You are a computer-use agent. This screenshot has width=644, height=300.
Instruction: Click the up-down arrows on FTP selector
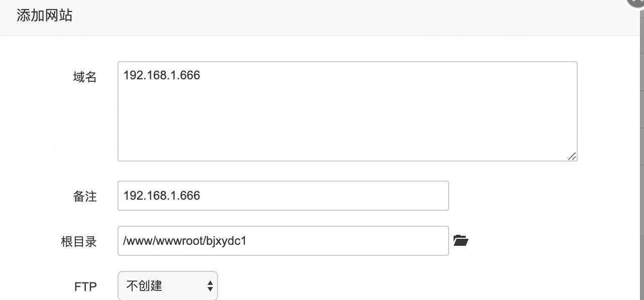click(210, 286)
